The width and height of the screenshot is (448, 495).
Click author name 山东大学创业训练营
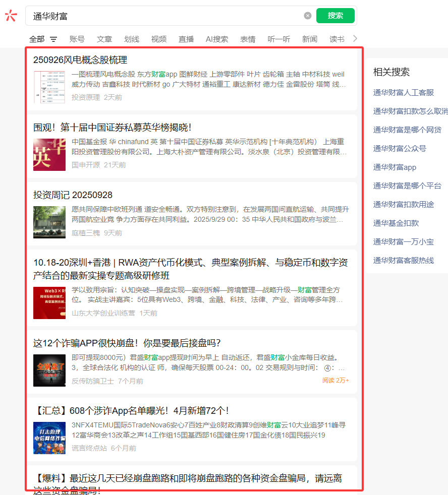[103, 313]
